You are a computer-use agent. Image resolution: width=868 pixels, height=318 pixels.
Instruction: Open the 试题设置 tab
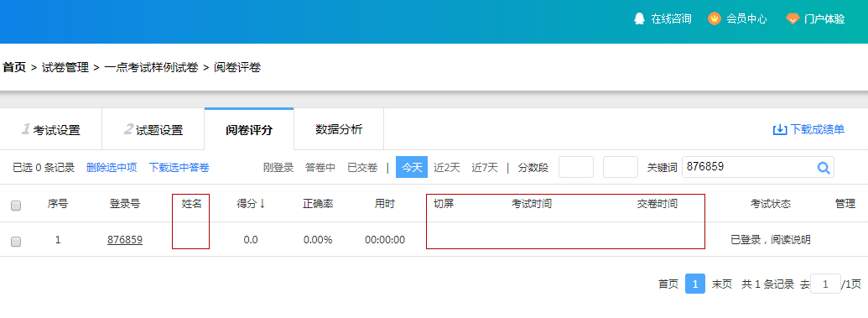(153, 130)
